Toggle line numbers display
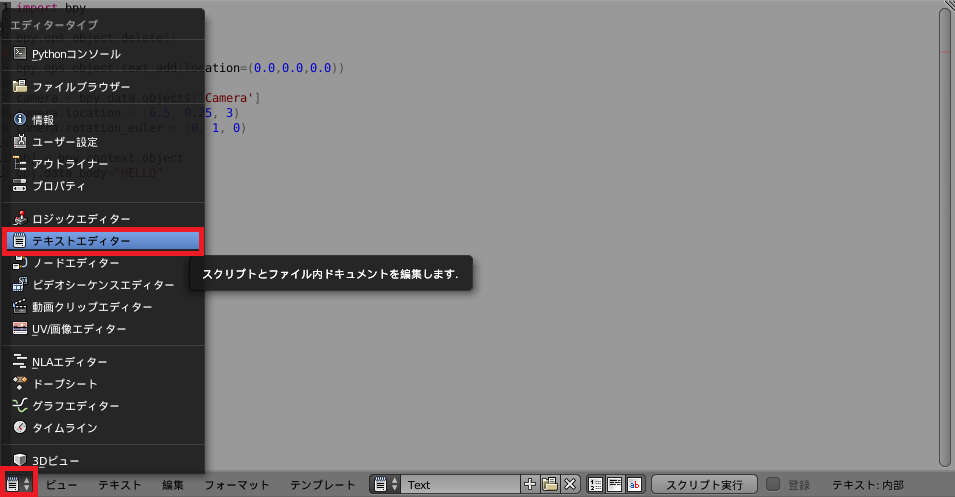955x497 pixels. click(596, 485)
